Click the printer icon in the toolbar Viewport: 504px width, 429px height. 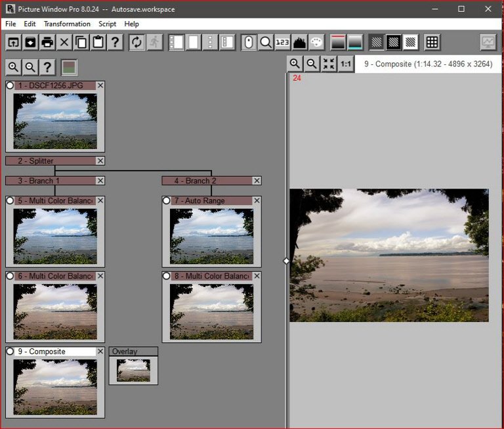[x=47, y=43]
